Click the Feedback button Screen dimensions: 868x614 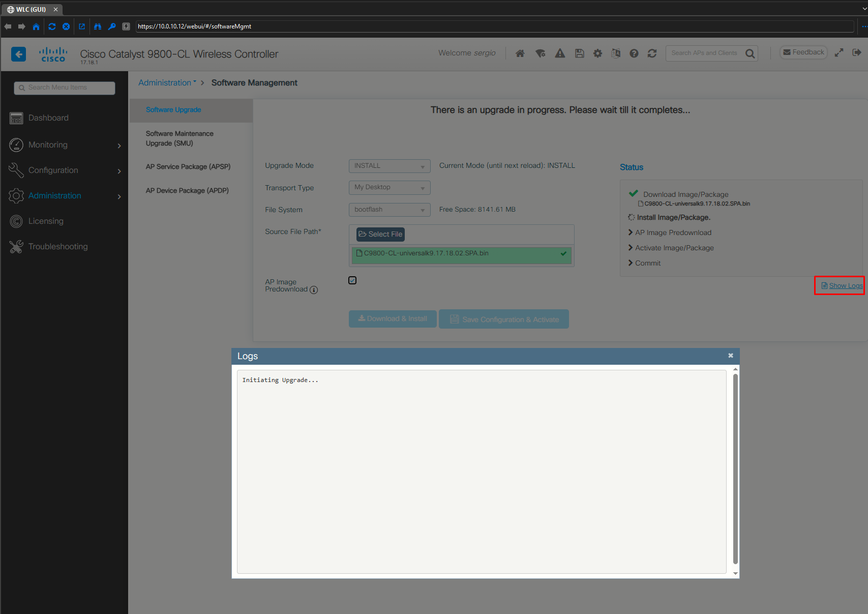[x=803, y=52]
